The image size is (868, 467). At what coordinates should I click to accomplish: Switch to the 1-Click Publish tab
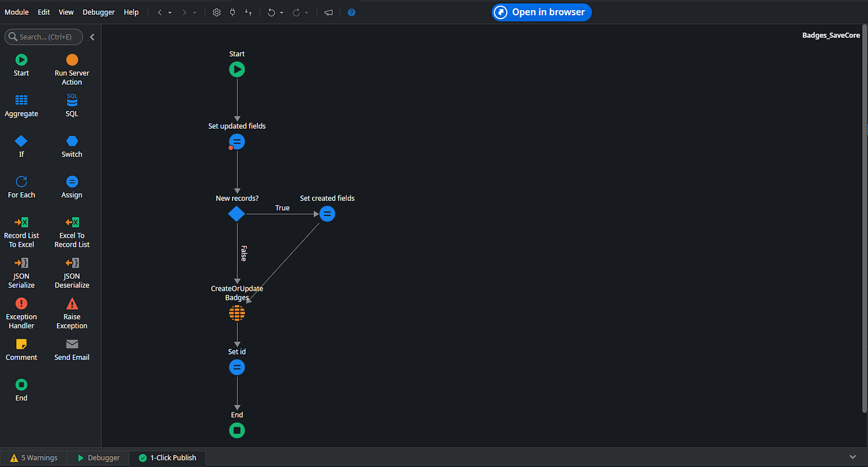click(167, 457)
